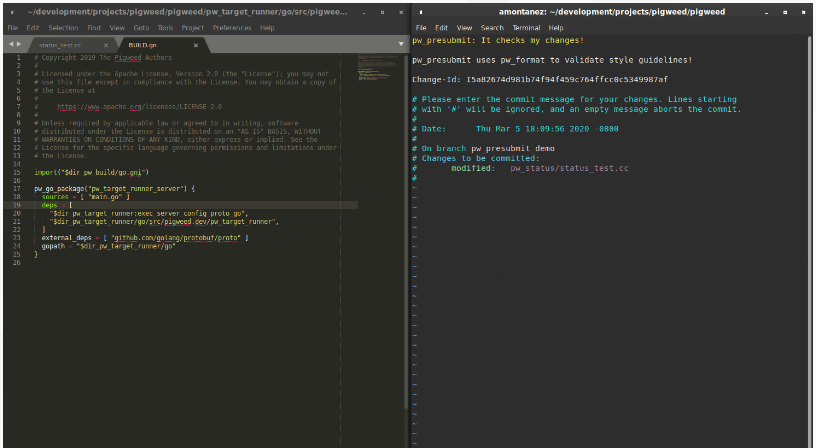Open the File menu in the terminal
Image resolution: width=816 pixels, height=448 pixels.
click(x=421, y=28)
